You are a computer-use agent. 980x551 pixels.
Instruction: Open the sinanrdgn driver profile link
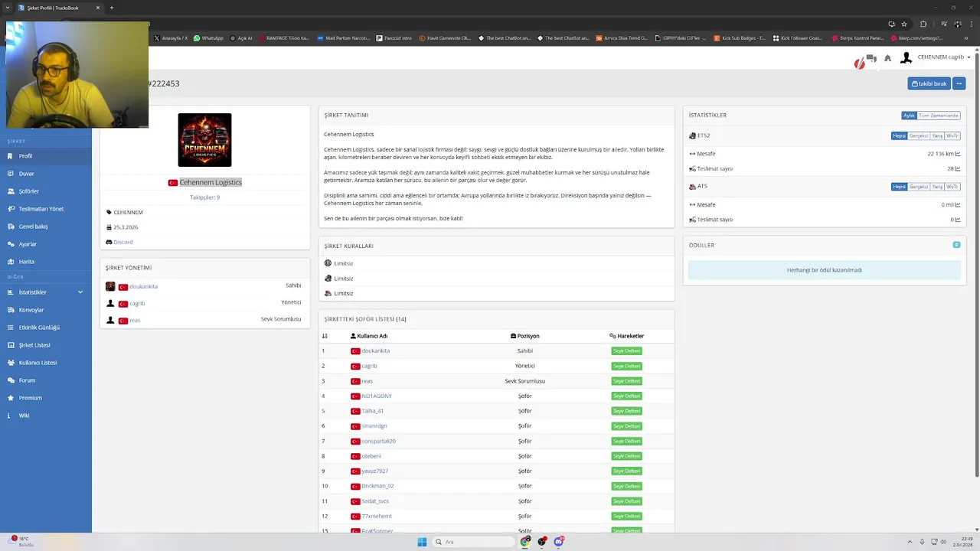[374, 426]
